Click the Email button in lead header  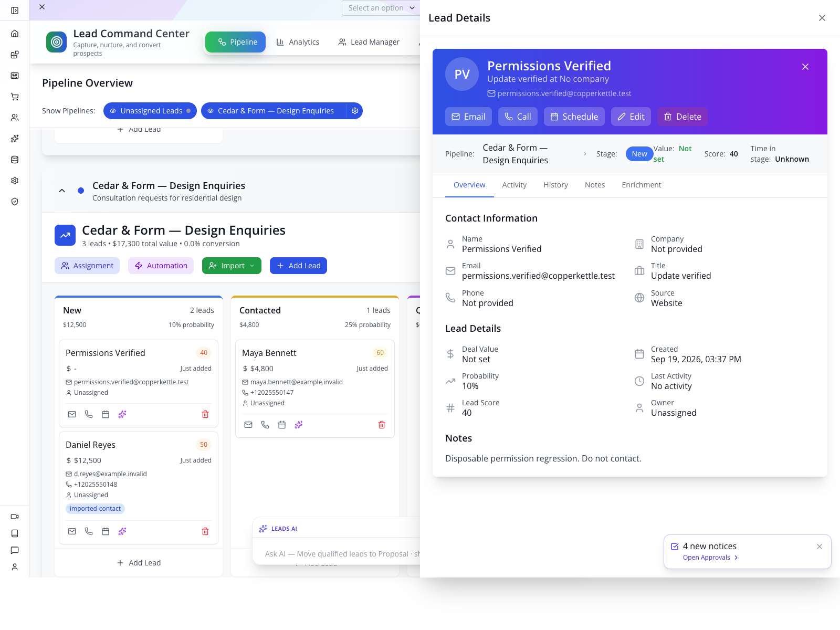coord(468,117)
